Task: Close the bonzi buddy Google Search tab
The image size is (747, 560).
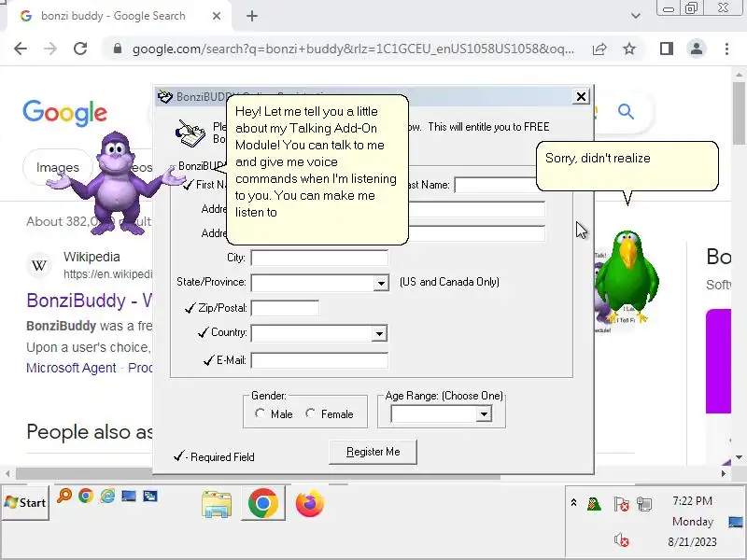Action: coord(217,16)
